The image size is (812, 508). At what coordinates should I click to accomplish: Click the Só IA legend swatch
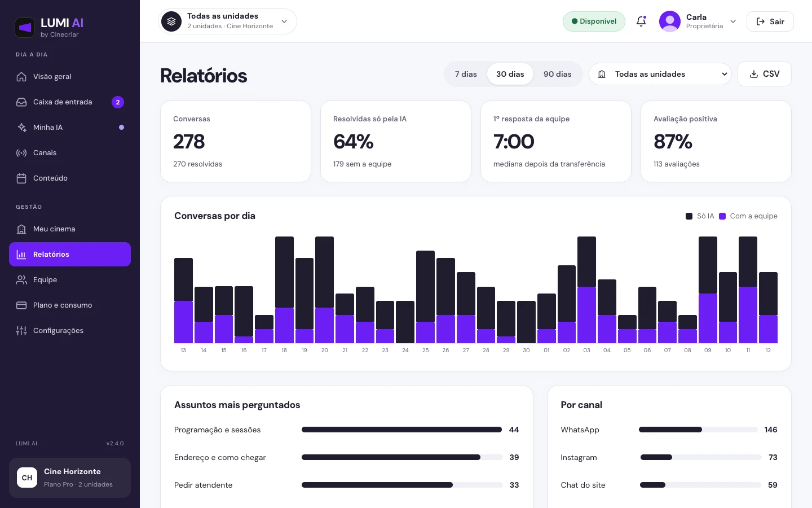click(689, 216)
